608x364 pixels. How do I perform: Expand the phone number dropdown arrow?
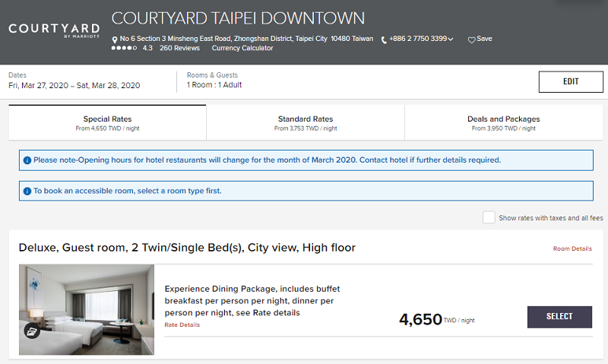coord(450,40)
